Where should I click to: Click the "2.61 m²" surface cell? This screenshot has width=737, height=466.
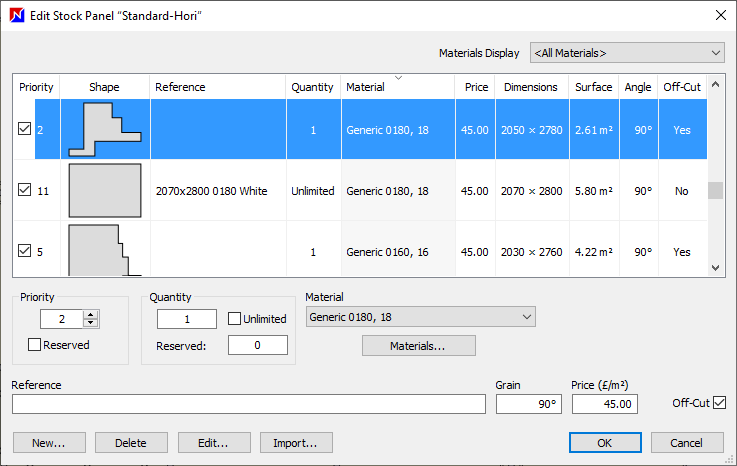(x=594, y=130)
